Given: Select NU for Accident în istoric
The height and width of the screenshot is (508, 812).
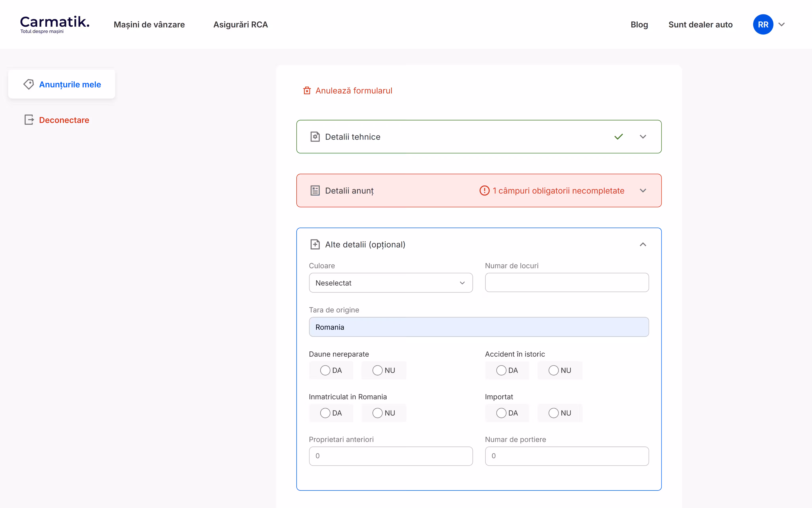Looking at the screenshot, I should 560,370.
